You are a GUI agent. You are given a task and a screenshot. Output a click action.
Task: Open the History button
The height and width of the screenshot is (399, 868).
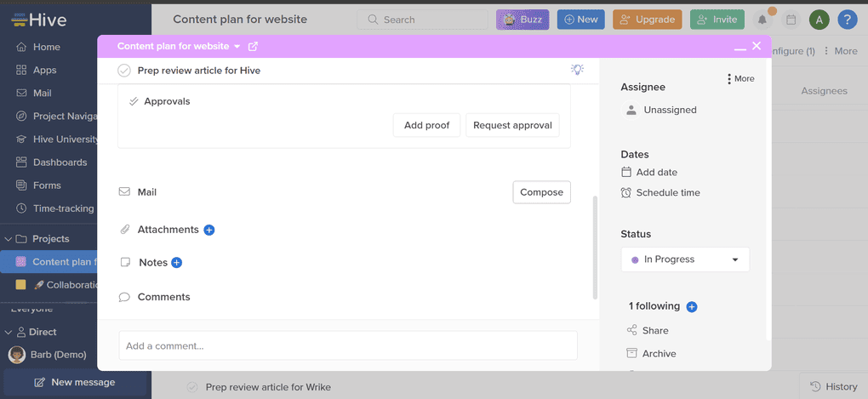[833, 386]
